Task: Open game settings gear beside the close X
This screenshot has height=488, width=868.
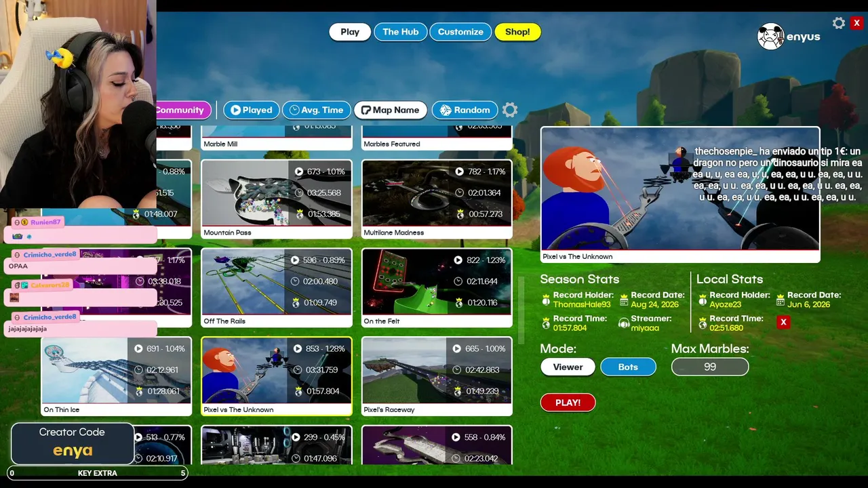Action: tap(839, 23)
